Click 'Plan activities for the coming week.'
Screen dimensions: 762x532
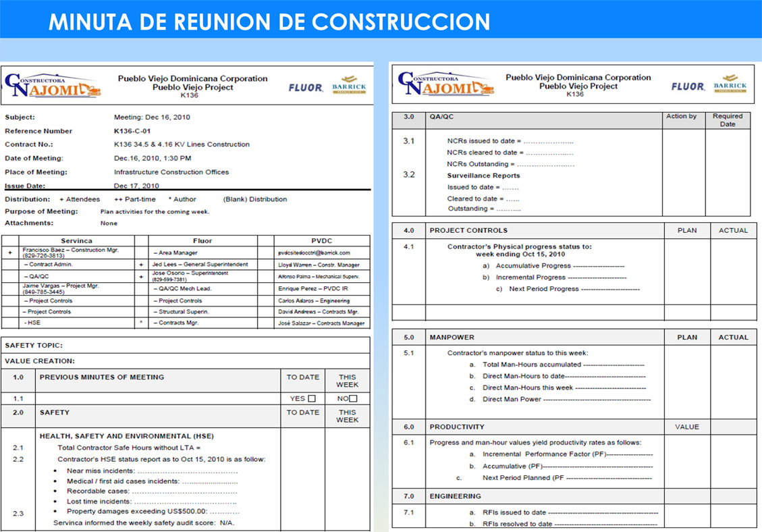[x=155, y=211]
